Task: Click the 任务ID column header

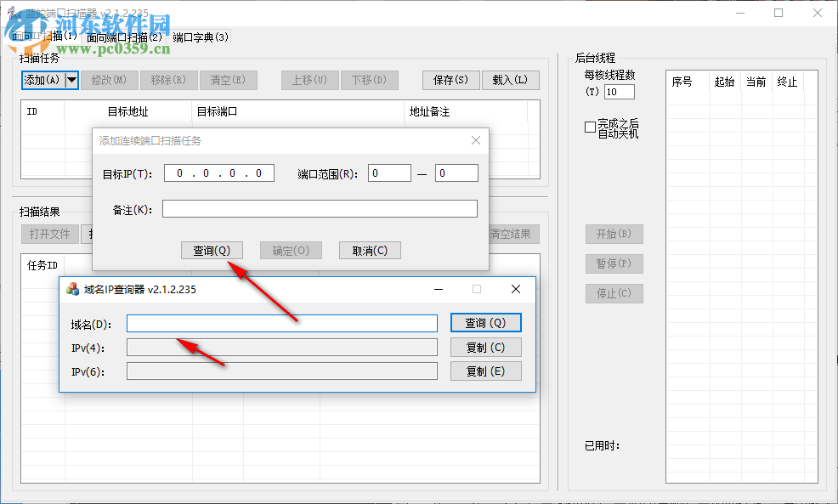Action: coord(42,265)
